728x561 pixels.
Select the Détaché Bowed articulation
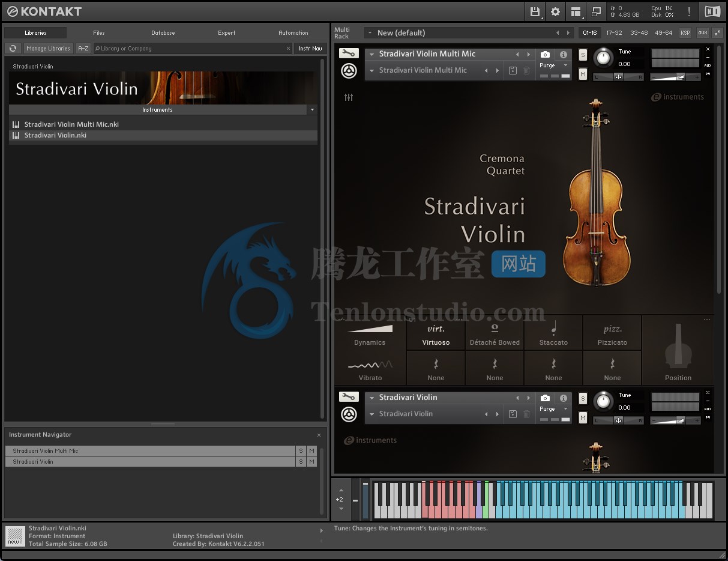coord(495,333)
